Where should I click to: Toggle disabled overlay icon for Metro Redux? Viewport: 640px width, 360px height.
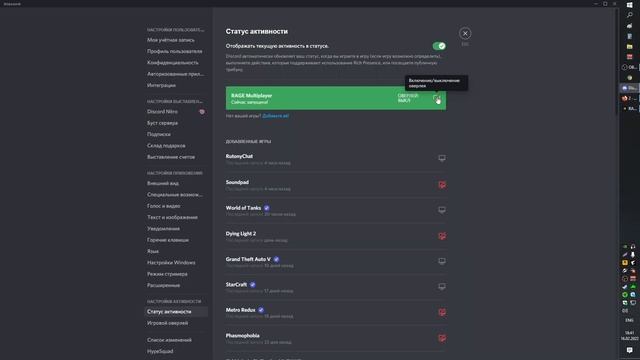point(442,312)
